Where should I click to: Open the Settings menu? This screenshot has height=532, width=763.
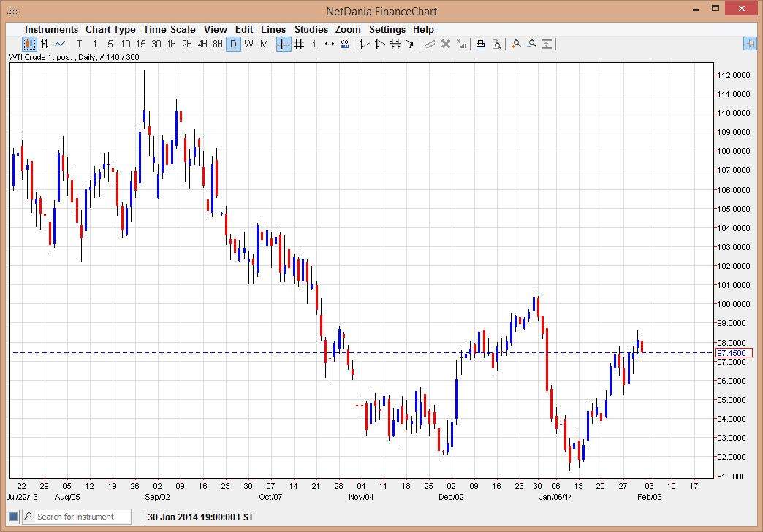tap(387, 29)
